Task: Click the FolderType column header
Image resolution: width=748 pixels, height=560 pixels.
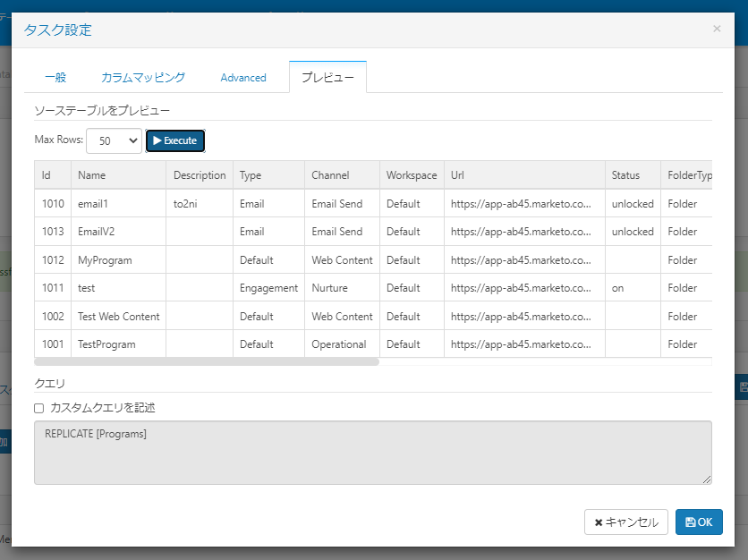Action: pos(687,175)
